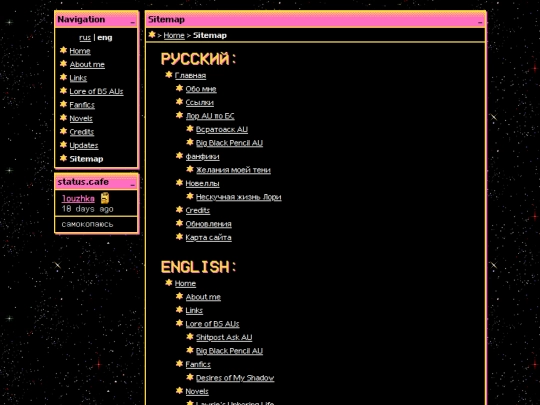Open the Ссылки sitemap link
Image resolution: width=540 pixels, height=405 pixels.
click(199, 102)
